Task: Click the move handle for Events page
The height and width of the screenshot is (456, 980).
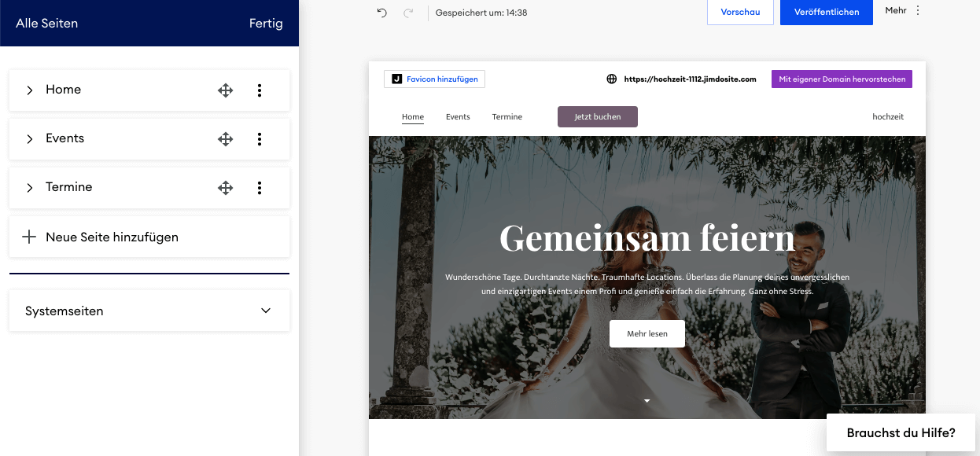Action: (x=226, y=139)
